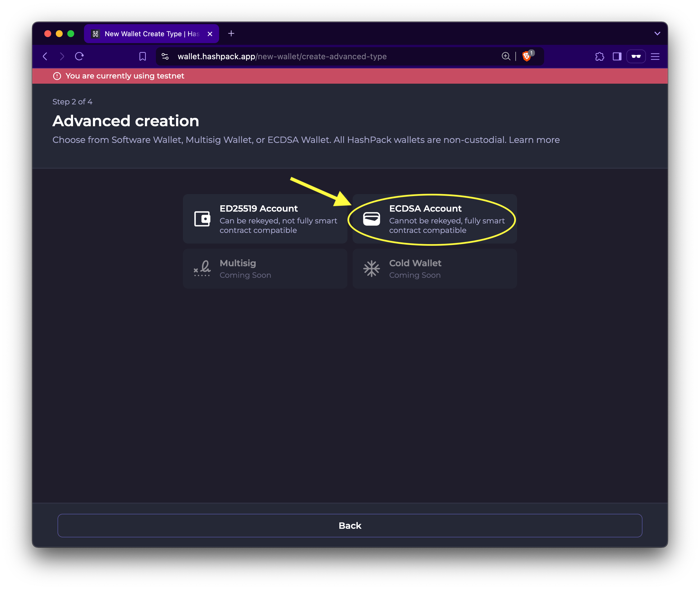The width and height of the screenshot is (700, 590).
Task: Select the Cold Wallet Coming Soon card
Action: pyautogui.click(x=435, y=269)
